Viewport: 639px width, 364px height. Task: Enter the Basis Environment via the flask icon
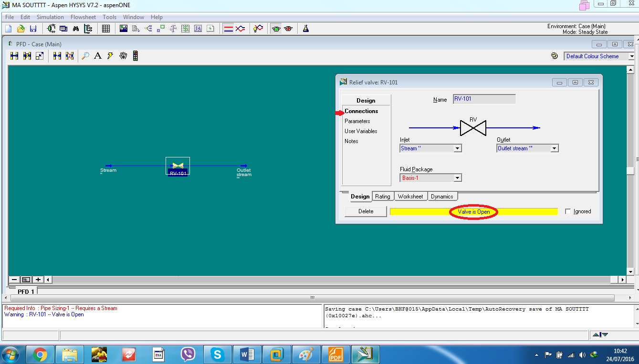coord(306,29)
